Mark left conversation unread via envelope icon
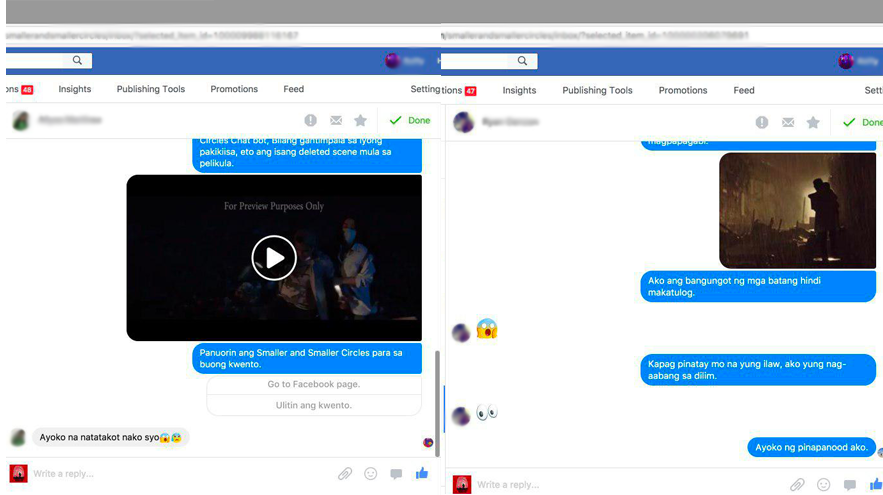883x495 pixels. pos(336,120)
